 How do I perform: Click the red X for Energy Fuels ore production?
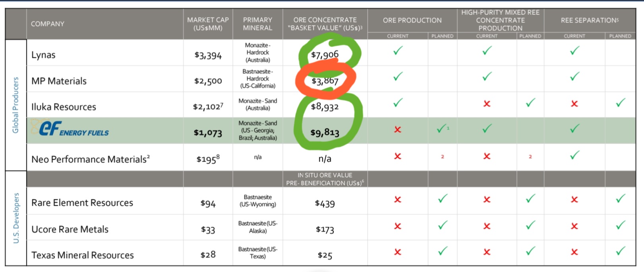(x=398, y=129)
